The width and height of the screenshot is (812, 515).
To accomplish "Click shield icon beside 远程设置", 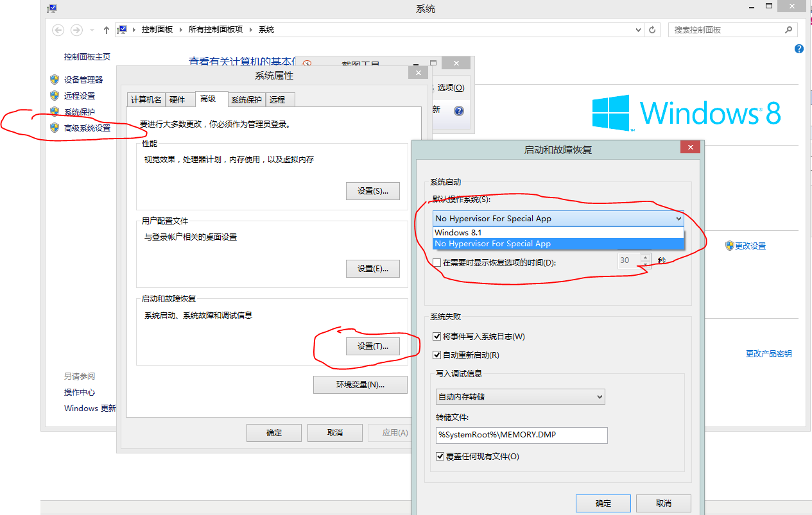I will [x=55, y=96].
